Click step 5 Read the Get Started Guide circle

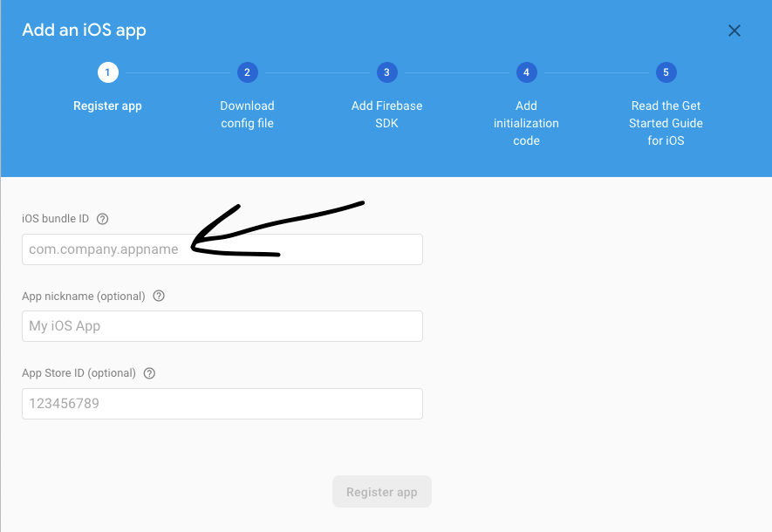pos(666,72)
